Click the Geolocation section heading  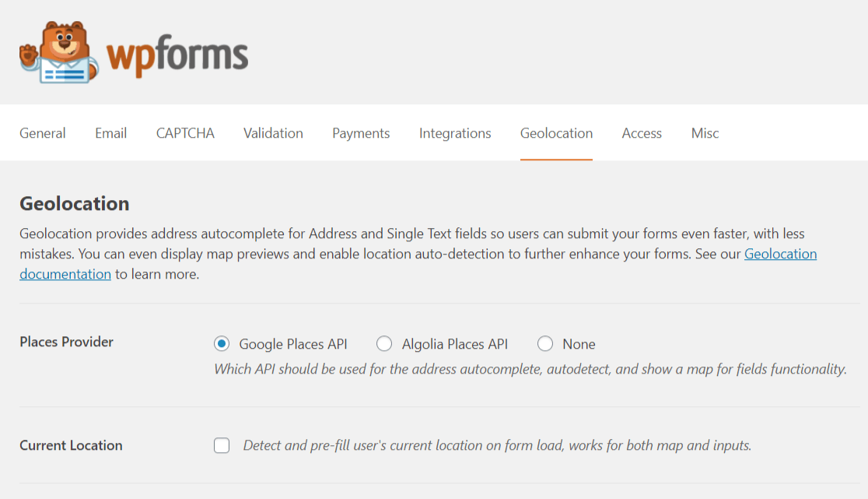pos(74,203)
